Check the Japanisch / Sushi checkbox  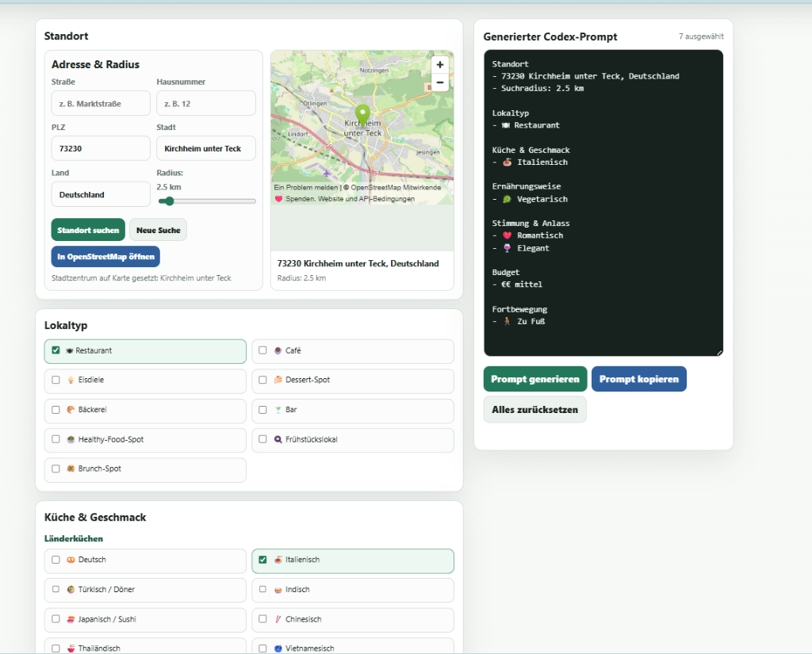point(56,619)
